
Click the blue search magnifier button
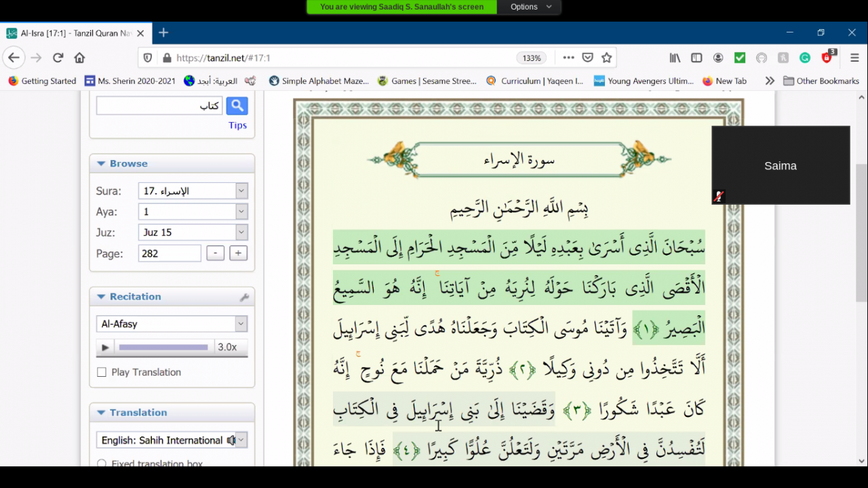[x=237, y=106]
